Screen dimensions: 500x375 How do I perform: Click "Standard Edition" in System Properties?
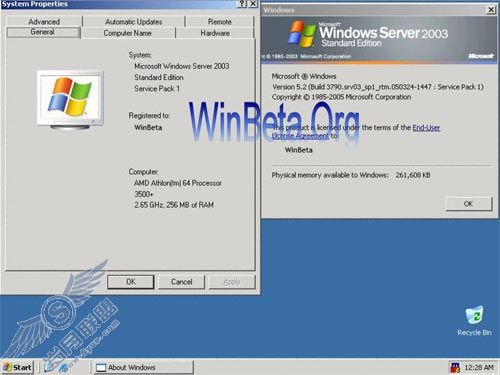pos(159,77)
